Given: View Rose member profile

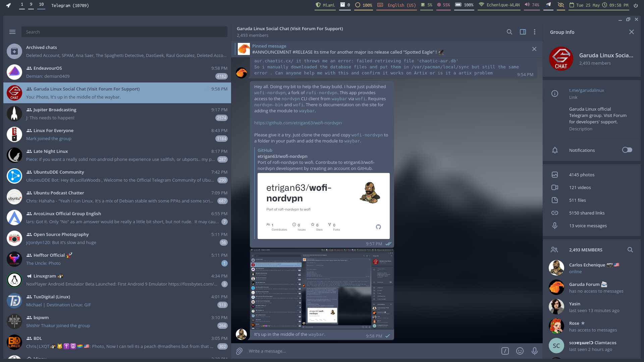Looking at the screenshot, I should 592,326.
